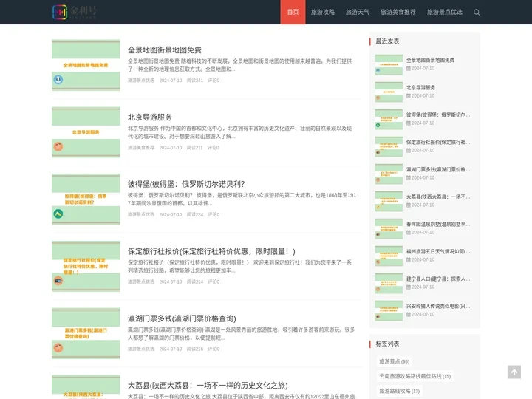Click 阅读224 under the 彼得堡 article
This screenshot has width=532, height=399.
pos(195,214)
